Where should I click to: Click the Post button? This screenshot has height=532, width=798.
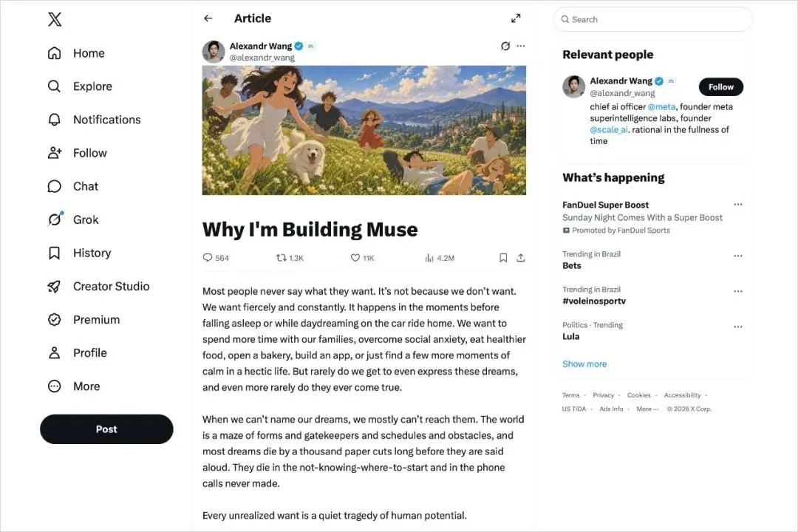[x=106, y=429]
